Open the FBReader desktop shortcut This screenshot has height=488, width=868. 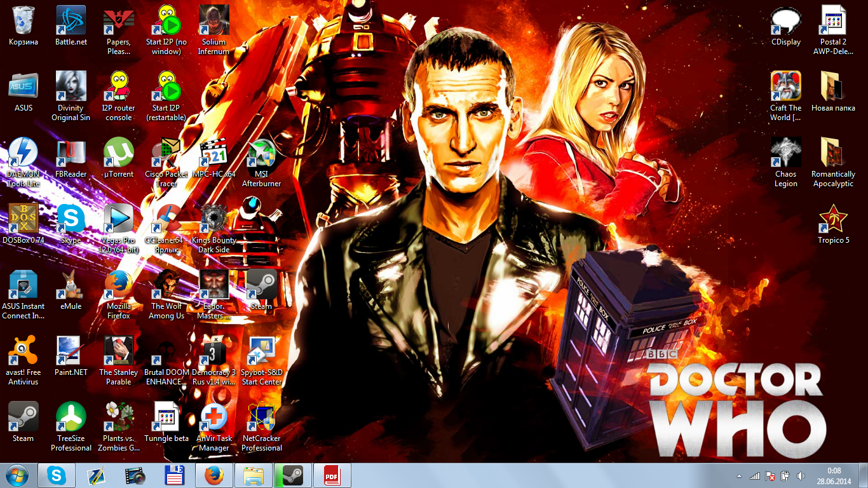pos(71,158)
